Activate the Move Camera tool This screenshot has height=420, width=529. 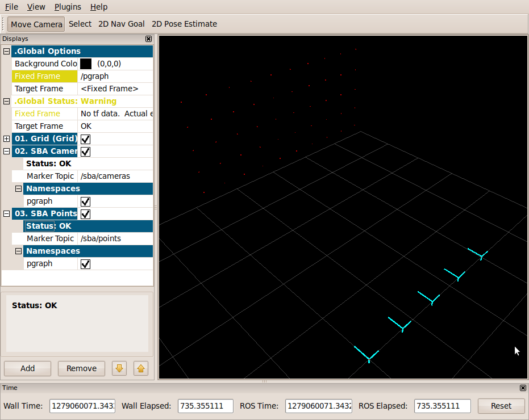point(36,24)
